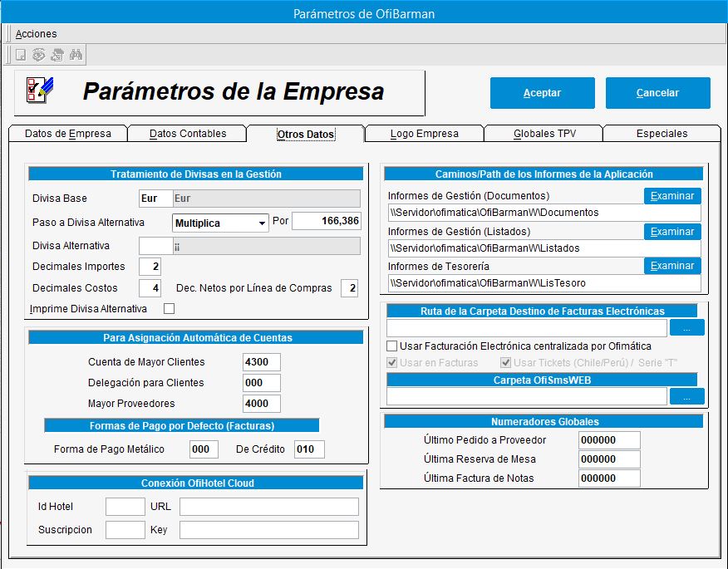
Task: Click the Por conversion factor field showing 166,386
Action: coord(327,221)
